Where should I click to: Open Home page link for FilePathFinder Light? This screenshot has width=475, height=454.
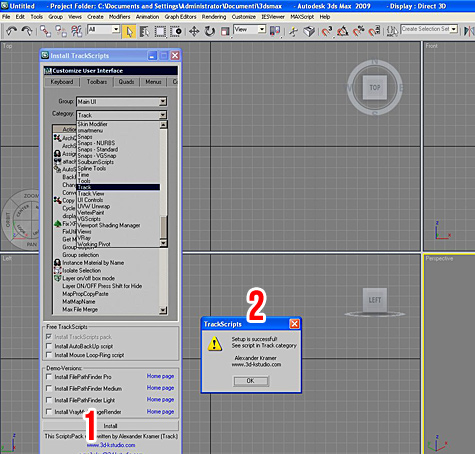point(160,399)
